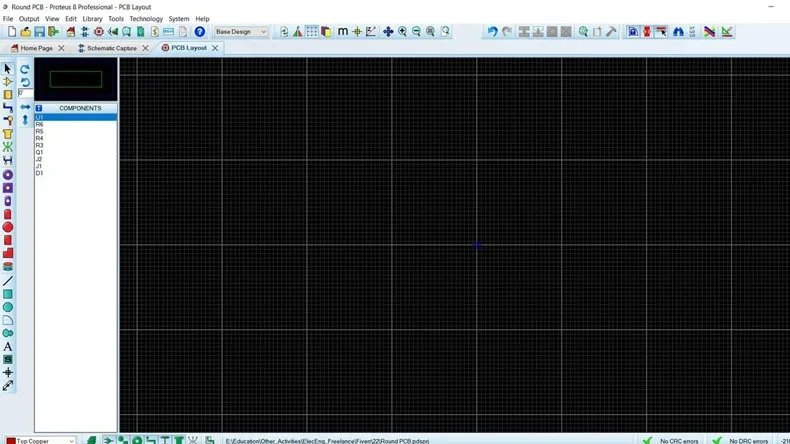The height and width of the screenshot is (444, 790).
Task: Click the Home Page house icon in toolbar
Action: (x=71, y=32)
